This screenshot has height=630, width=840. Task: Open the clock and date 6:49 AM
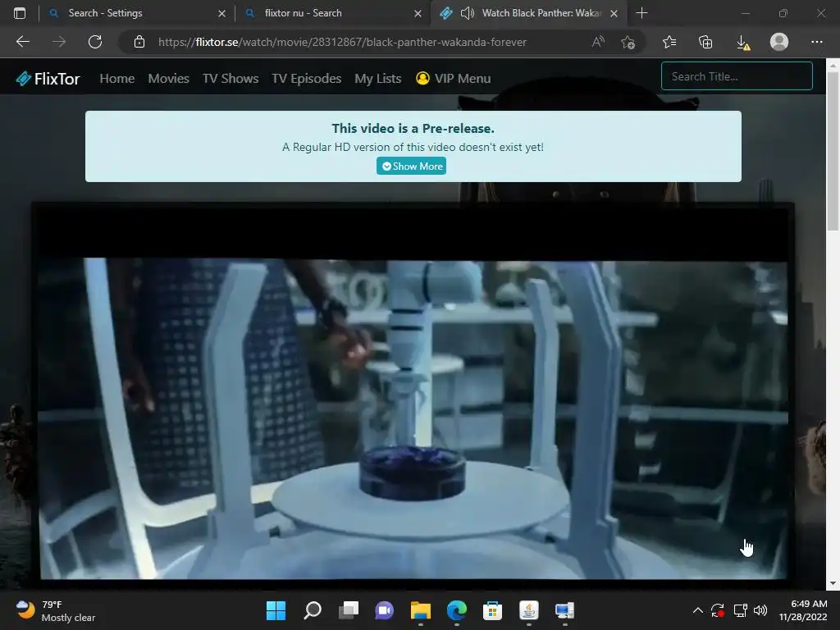point(802,610)
